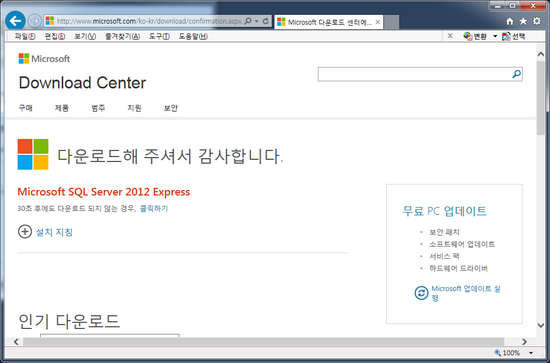This screenshot has height=363, width=550.
Task: Click the vertical scrollbar thumb
Action: coord(541,98)
